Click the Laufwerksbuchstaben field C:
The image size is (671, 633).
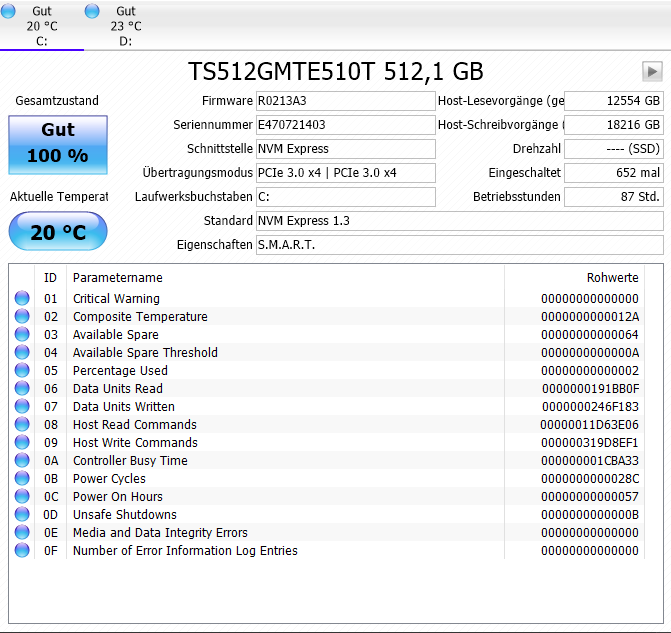346,197
